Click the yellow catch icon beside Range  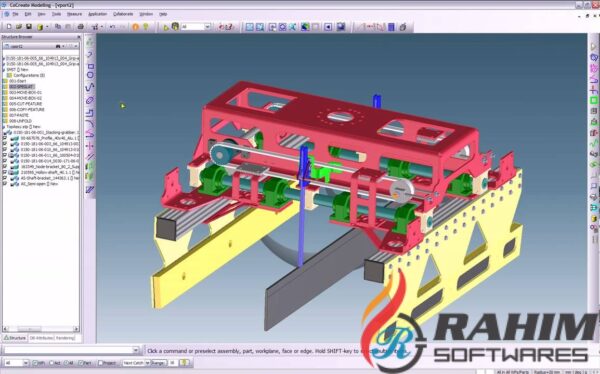click(184, 363)
